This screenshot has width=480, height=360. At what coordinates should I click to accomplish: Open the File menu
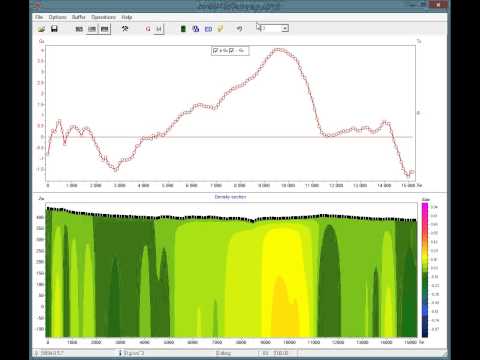pyautogui.click(x=39, y=17)
